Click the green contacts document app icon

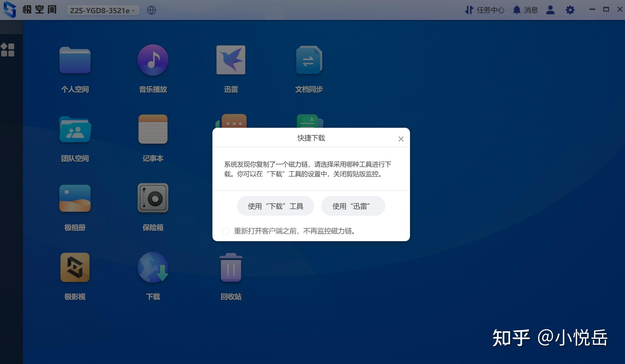pos(309,121)
